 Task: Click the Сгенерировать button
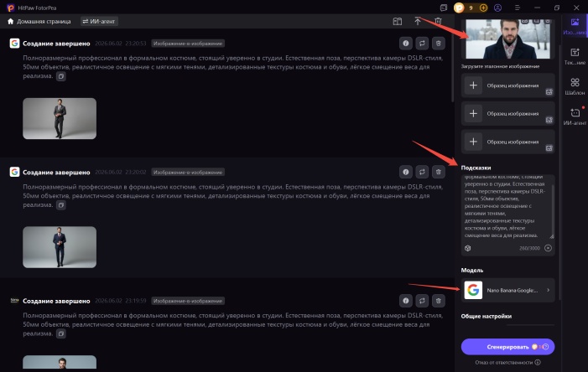coord(507,347)
